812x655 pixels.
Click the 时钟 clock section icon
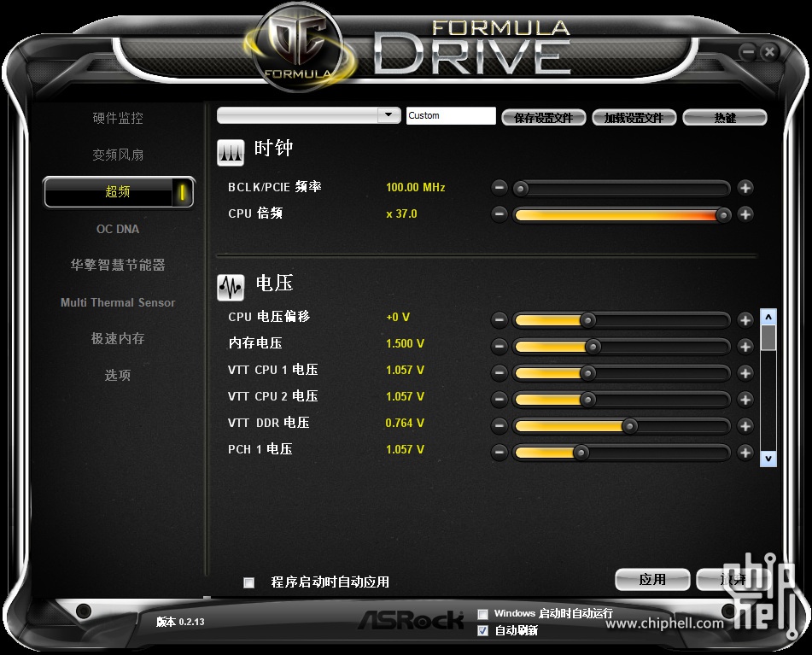(x=231, y=153)
